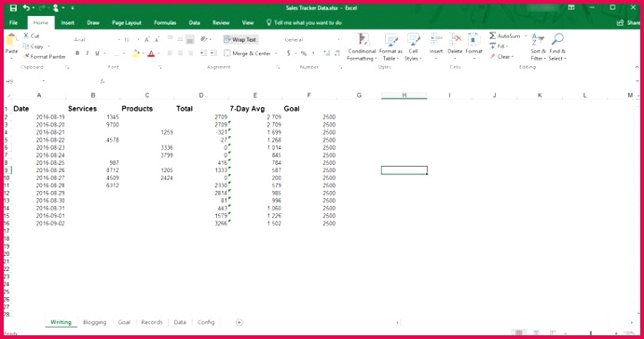Toggle center text alignment
Image resolution: width=644 pixels, height=339 pixels.
(180, 53)
